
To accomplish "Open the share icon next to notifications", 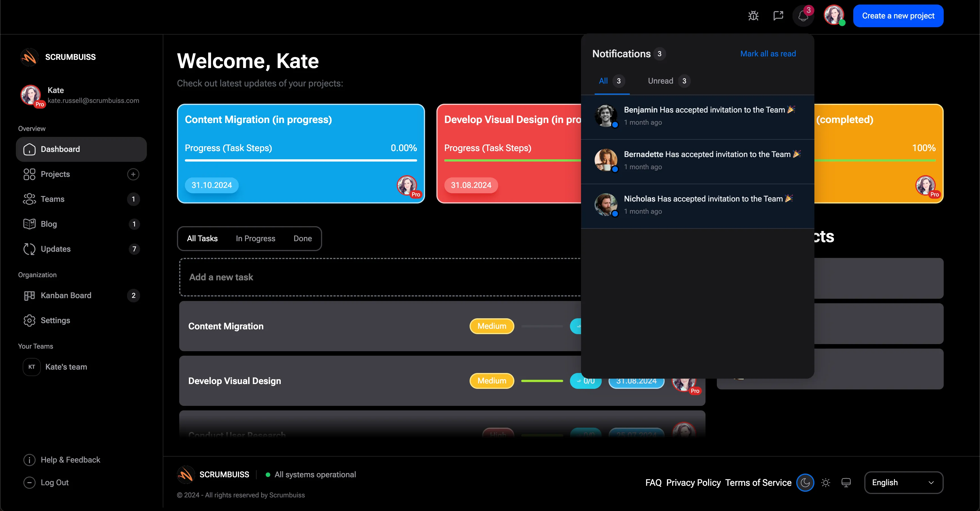I will click(x=778, y=16).
